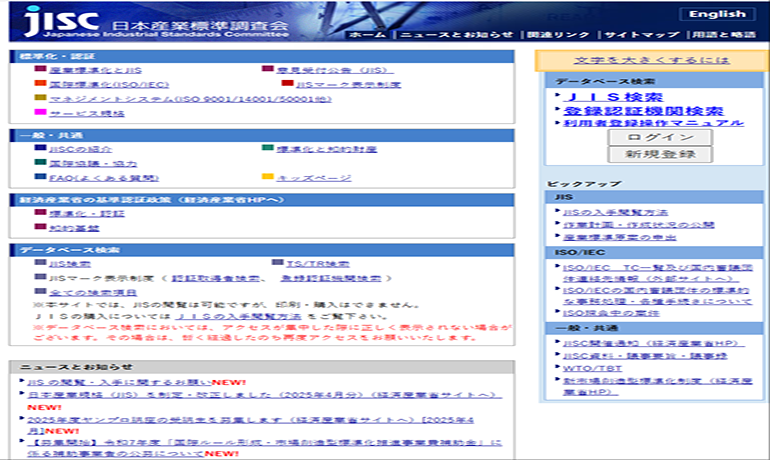Screen dimensions: 770x460
Task: Open 新市場創造型標準化制度 sidebar link
Action: pos(658,386)
